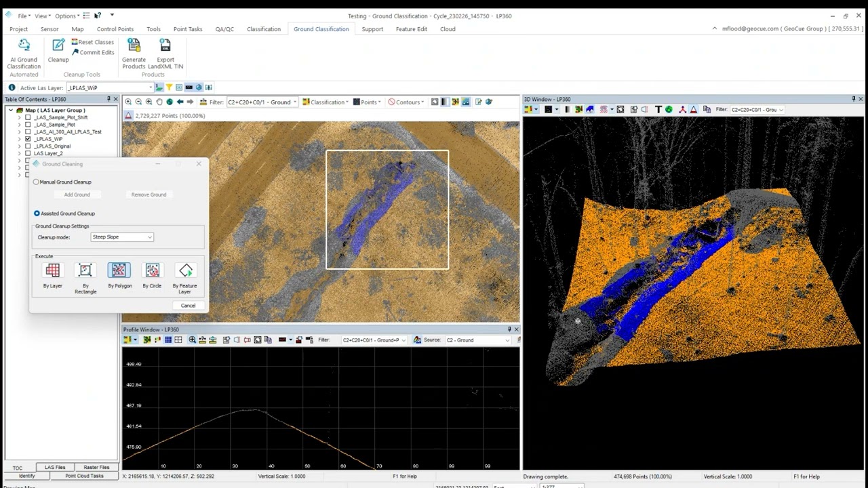
Task: Toggle the _LPLAS_Original layer checkbox
Action: click(x=28, y=146)
